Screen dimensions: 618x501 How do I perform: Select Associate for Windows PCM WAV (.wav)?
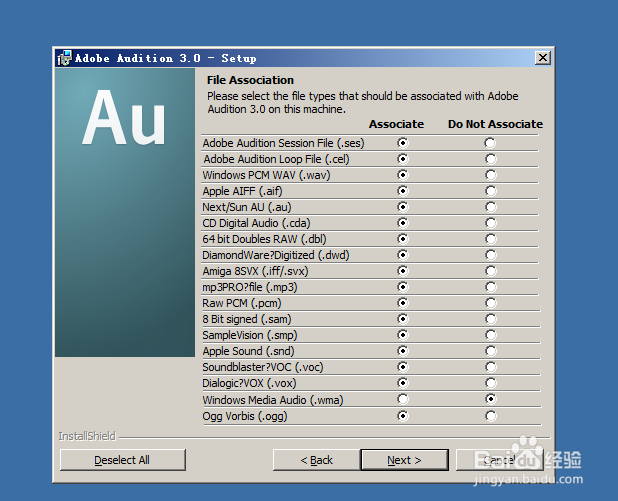(403, 175)
